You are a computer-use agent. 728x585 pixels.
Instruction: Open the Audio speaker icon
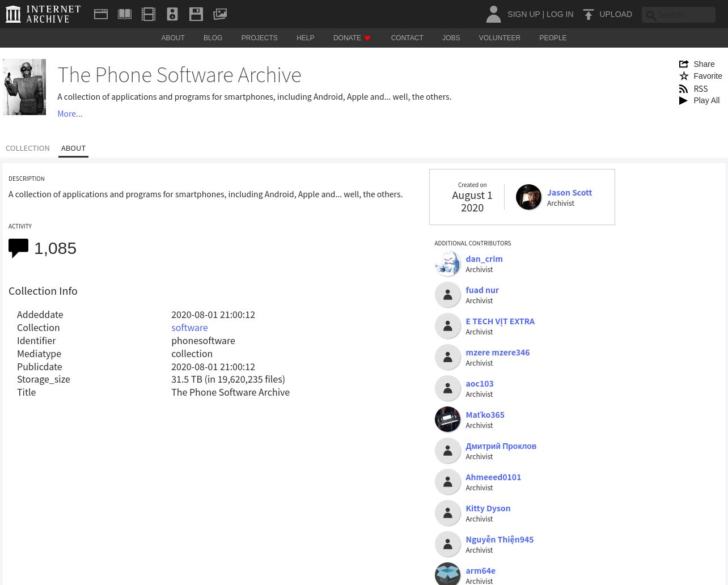click(x=172, y=14)
